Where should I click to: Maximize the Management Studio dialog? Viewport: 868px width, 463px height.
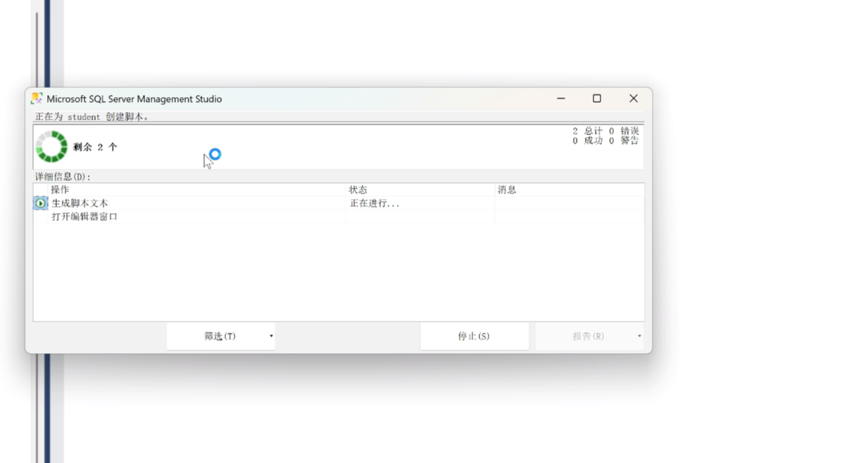point(597,99)
